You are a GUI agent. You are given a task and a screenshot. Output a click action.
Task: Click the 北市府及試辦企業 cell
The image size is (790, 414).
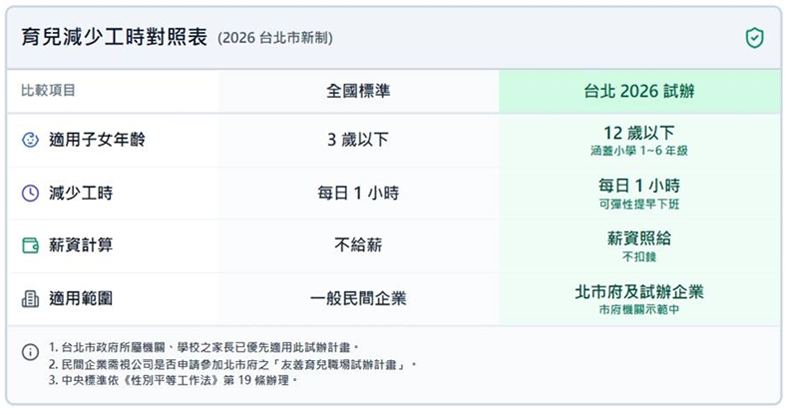tap(639, 292)
